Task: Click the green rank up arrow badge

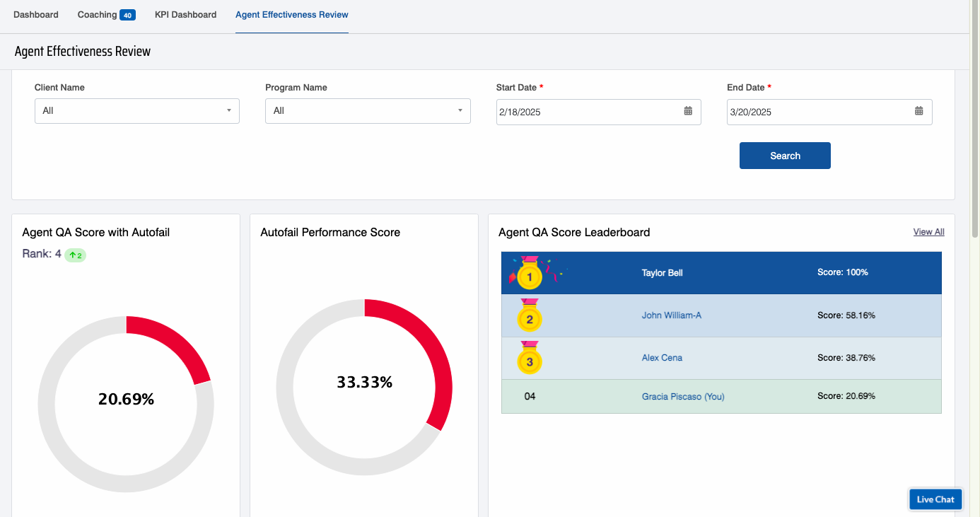Action: coord(75,255)
